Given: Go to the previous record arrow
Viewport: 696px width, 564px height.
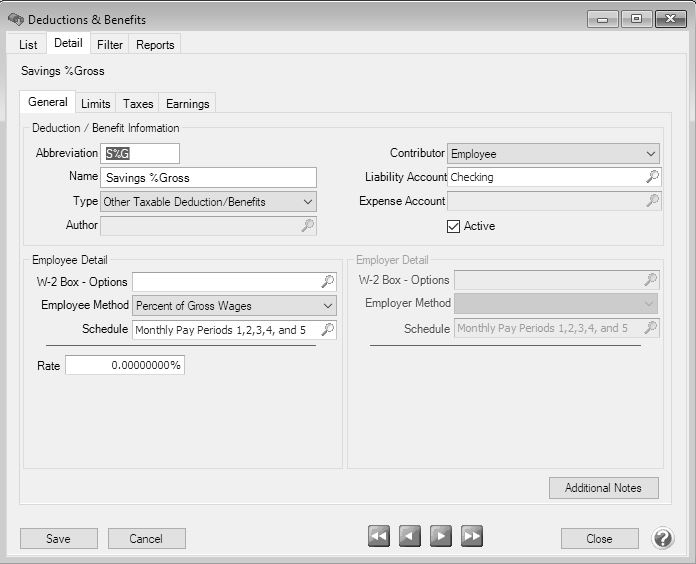Looking at the screenshot, I should click(410, 538).
